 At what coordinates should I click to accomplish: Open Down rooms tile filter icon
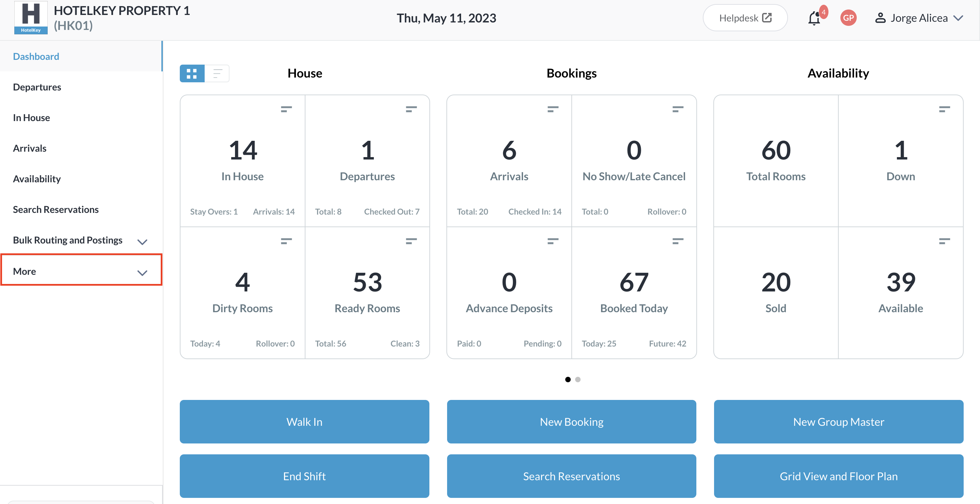944,109
